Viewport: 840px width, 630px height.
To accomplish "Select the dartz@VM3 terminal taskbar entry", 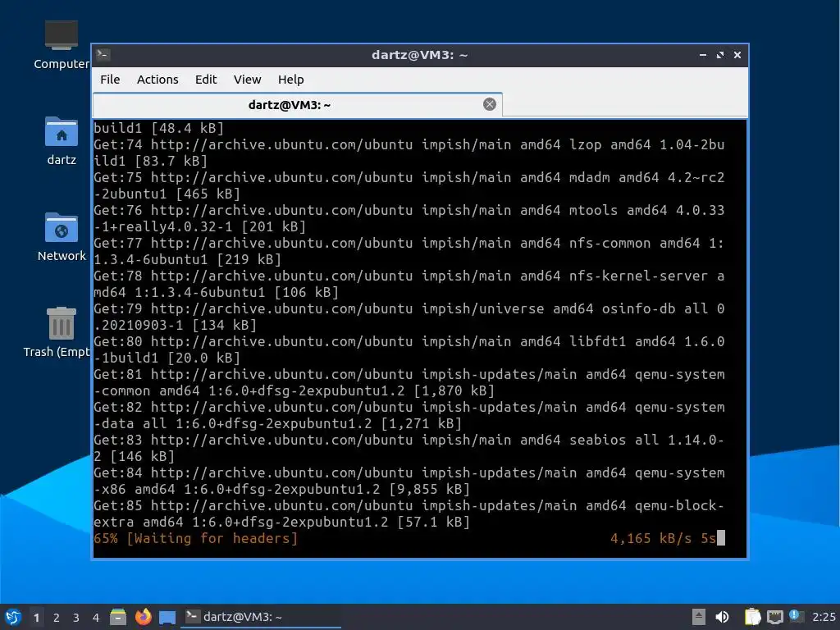I will 261,617.
